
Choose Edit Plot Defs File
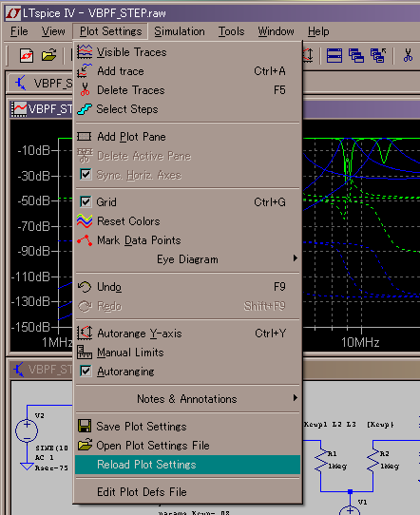point(187,491)
